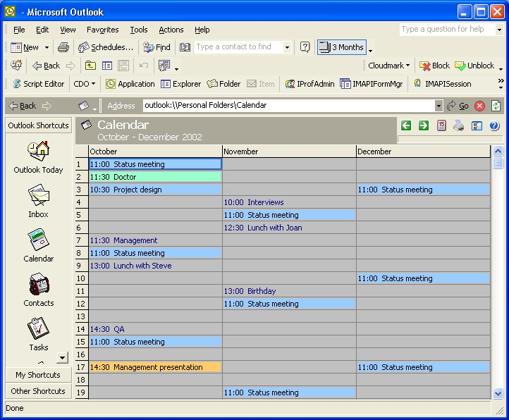Expand the Address bar dropdown arrow

coord(439,106)
